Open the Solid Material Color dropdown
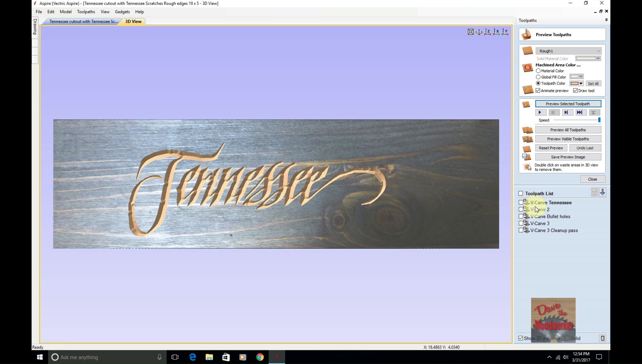The height and width of the screenshot is (364, 642). coord(588,58)
